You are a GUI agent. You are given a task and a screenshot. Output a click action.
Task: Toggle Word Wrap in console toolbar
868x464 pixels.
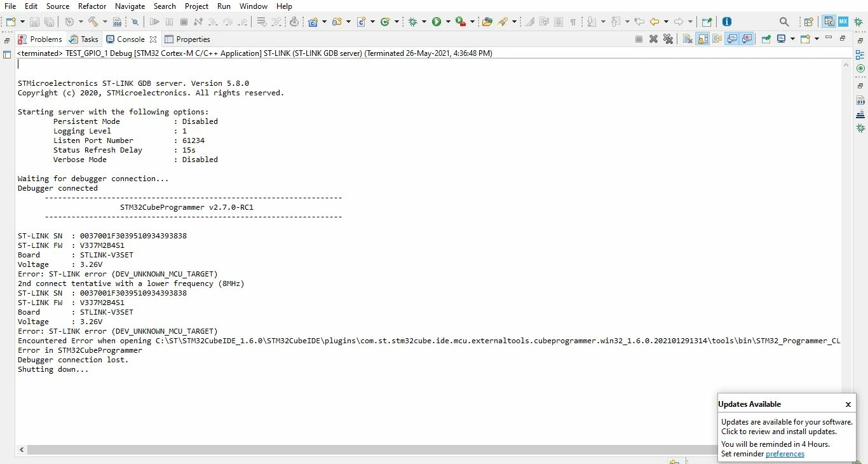point(717,39)
